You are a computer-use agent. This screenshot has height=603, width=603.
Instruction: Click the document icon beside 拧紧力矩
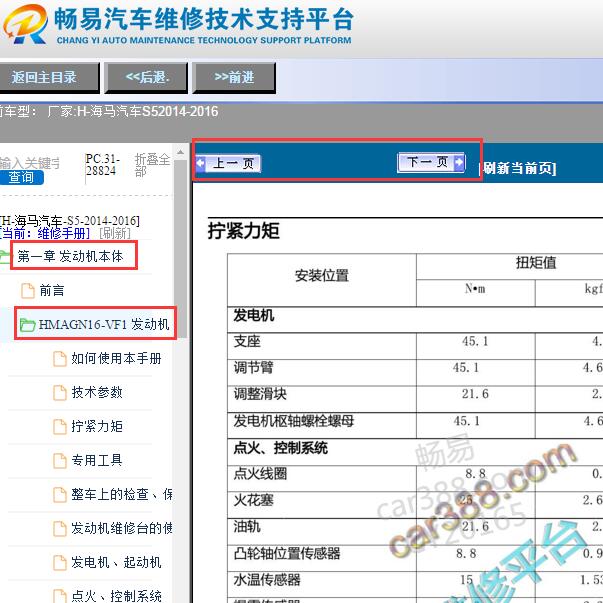coord(60,426)
